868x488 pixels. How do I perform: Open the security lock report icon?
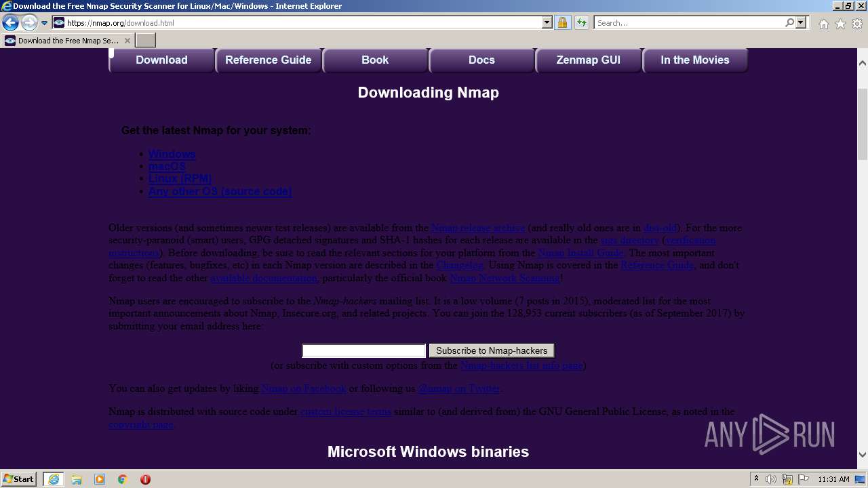pos(562,23)
